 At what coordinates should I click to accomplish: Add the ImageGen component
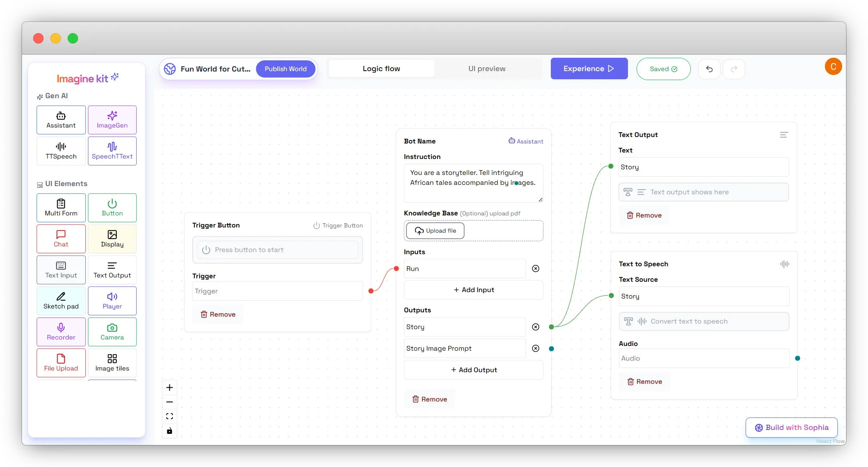[112, 120]
